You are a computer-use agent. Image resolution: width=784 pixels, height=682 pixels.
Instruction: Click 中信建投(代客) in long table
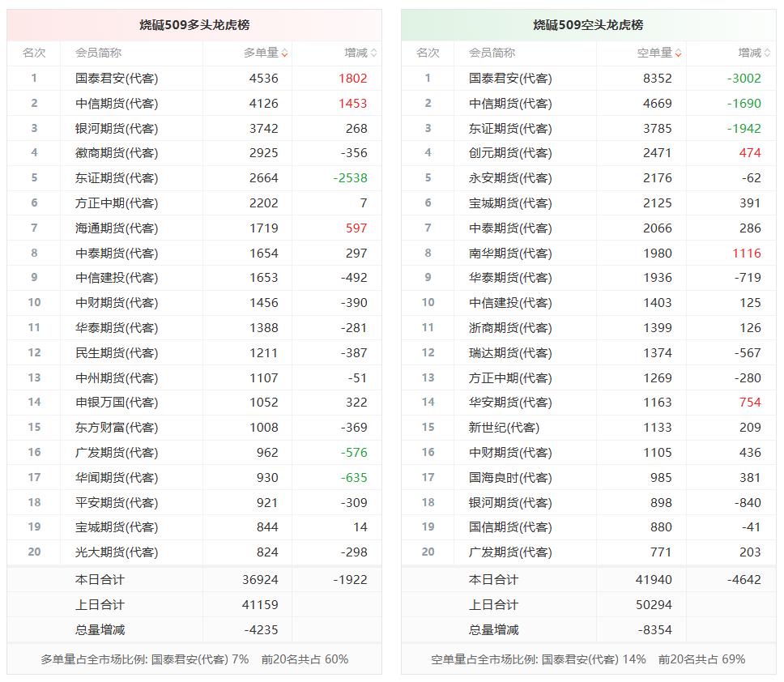coord(117,278)
